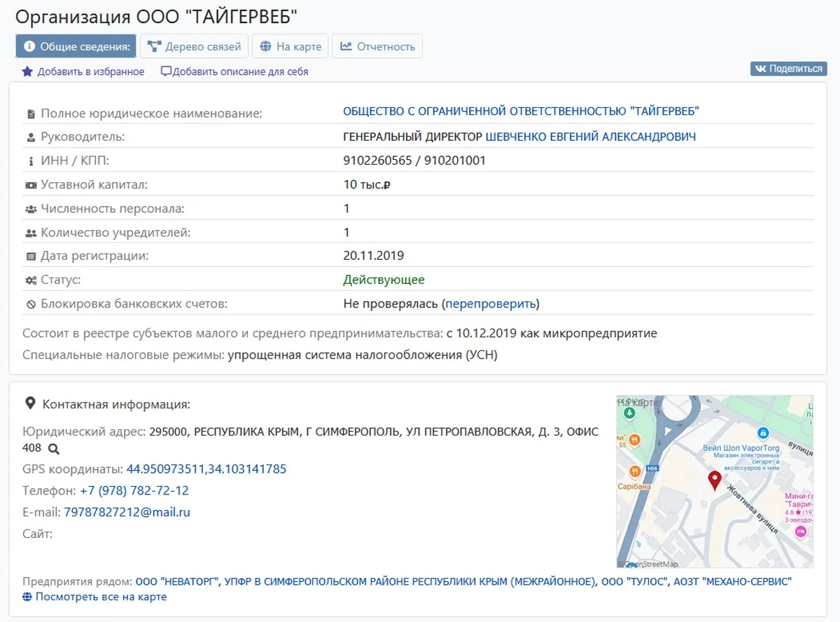Click globe icon beside Посмотреть все на карте
Image resolution: width=840 pixels, height=622 pixels.
click(x=27, y=597)
